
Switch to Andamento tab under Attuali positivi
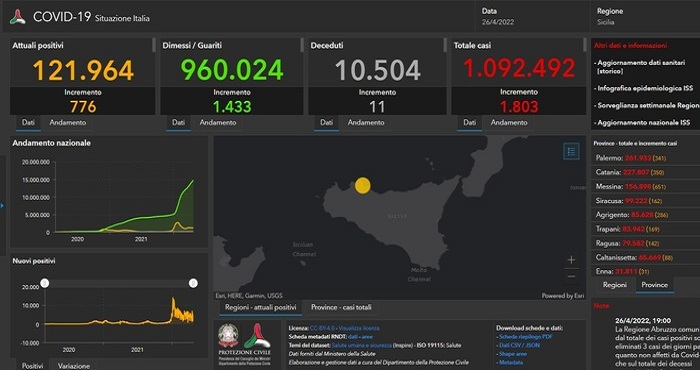pyautogui.click(x=68, y=122)
